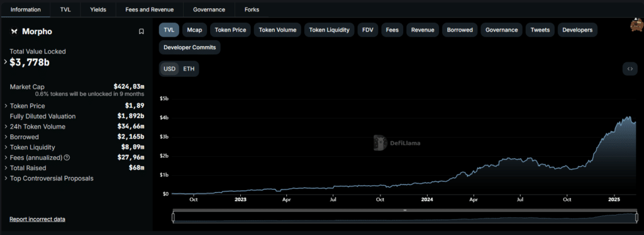
Task: Enable the Tweets chart series
Action: pyautogui.click(x=540, y=30)
